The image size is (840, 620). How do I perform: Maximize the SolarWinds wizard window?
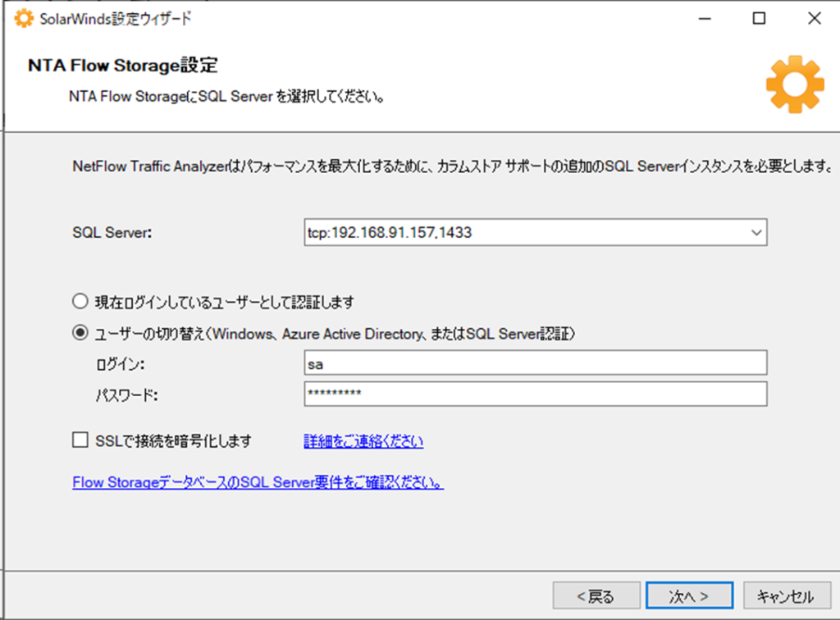[759, 19]
